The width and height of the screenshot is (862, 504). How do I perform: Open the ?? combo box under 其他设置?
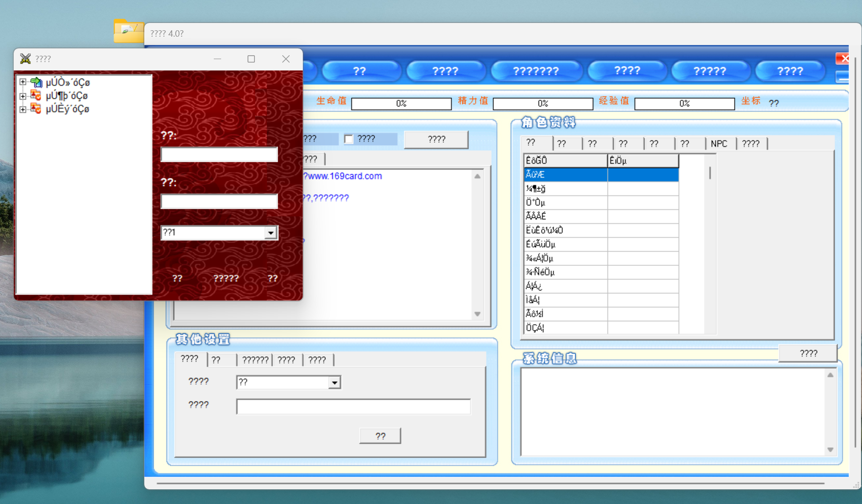335,382
